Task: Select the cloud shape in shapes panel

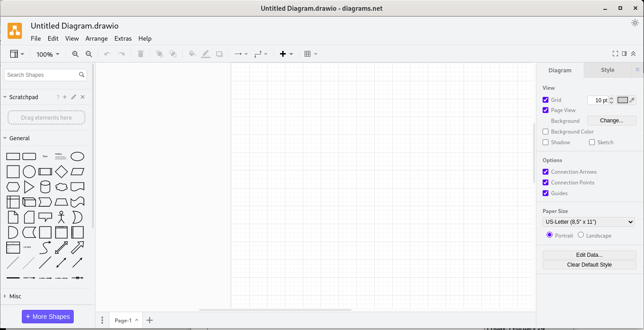Action: coord(61,187)
